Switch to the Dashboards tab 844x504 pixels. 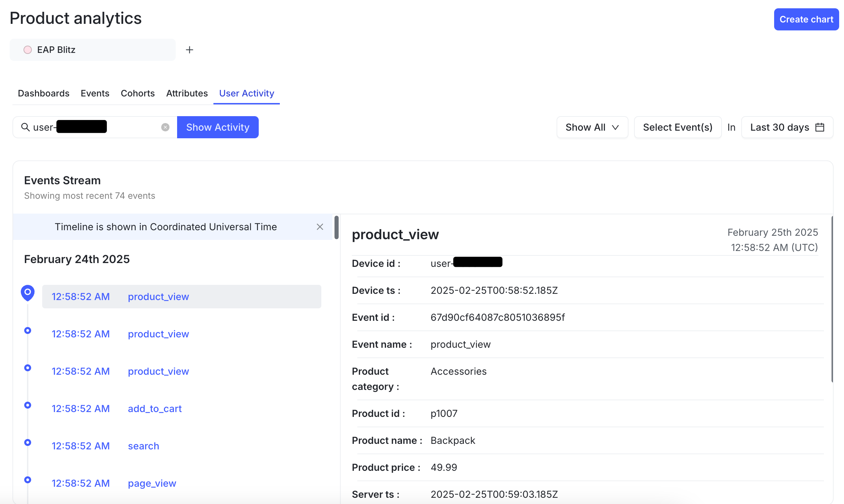pos(44,93)
